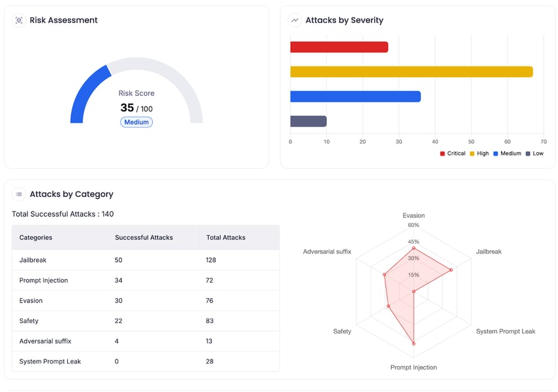Select the Jailbreak table row
Screen dimensions: 558x392
pos(146,260)
